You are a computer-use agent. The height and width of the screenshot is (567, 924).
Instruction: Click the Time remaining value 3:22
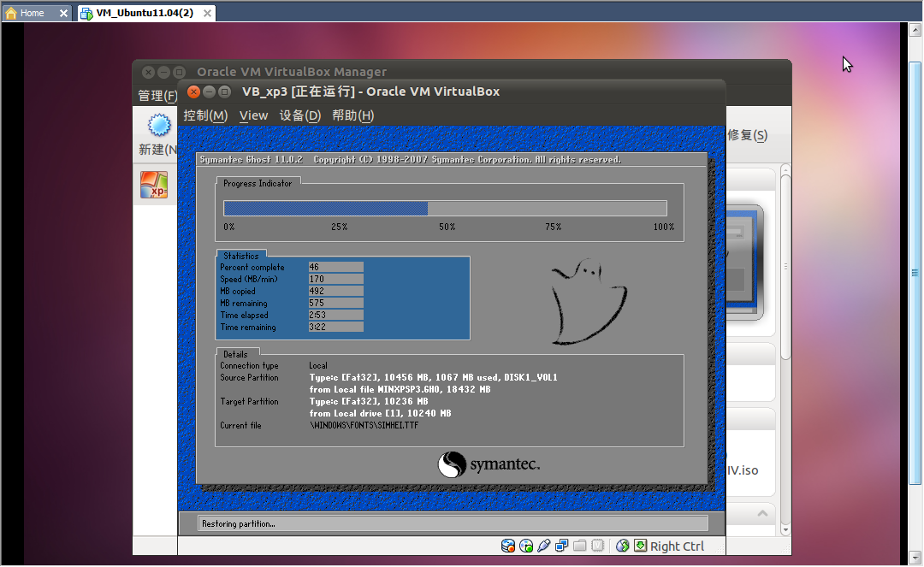pos(336,327)
